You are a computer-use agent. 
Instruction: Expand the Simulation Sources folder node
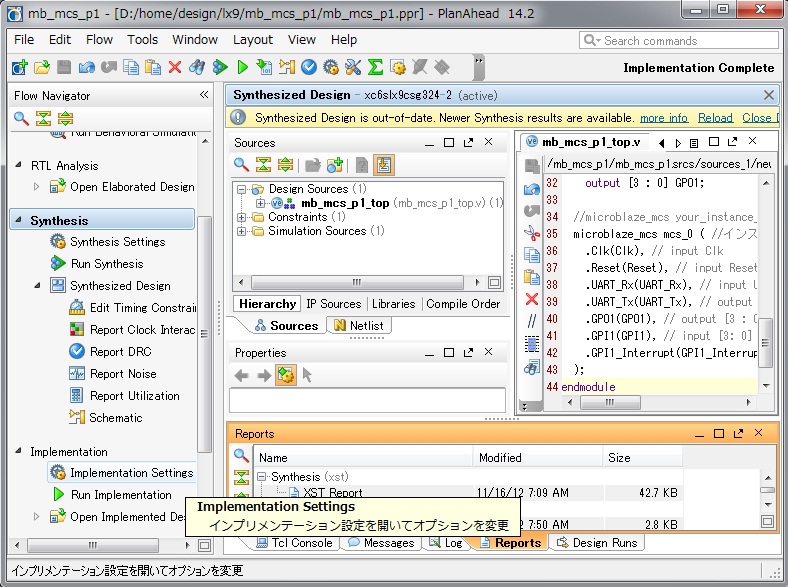pos(241,231)
